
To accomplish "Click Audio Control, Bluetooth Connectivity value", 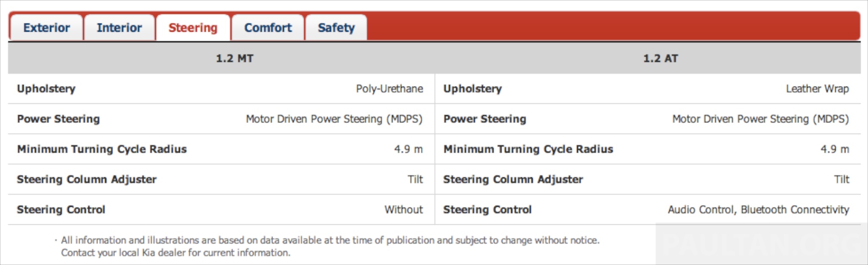I will pyautogui.click(x=758, y=210).
